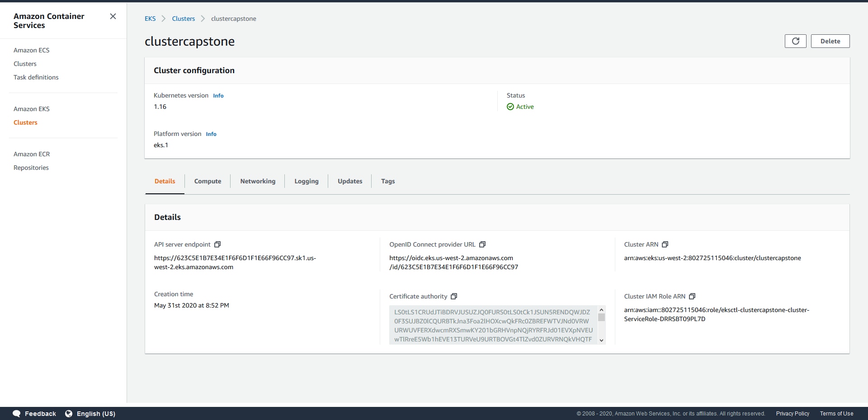Screen dimensions: 868x420
Task: Open Platform version Info link
Action: pos(211,134)
